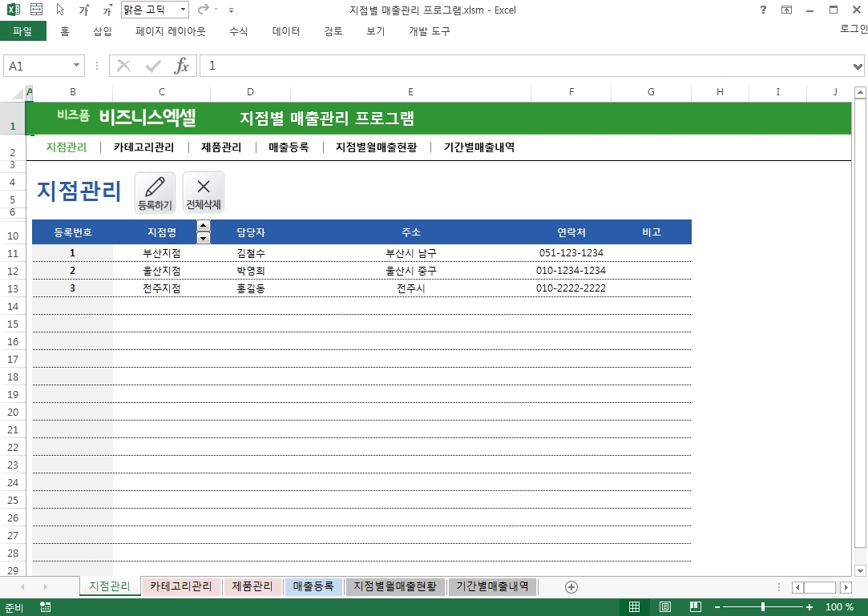Open the 데이터 ribbon tab

286,31
